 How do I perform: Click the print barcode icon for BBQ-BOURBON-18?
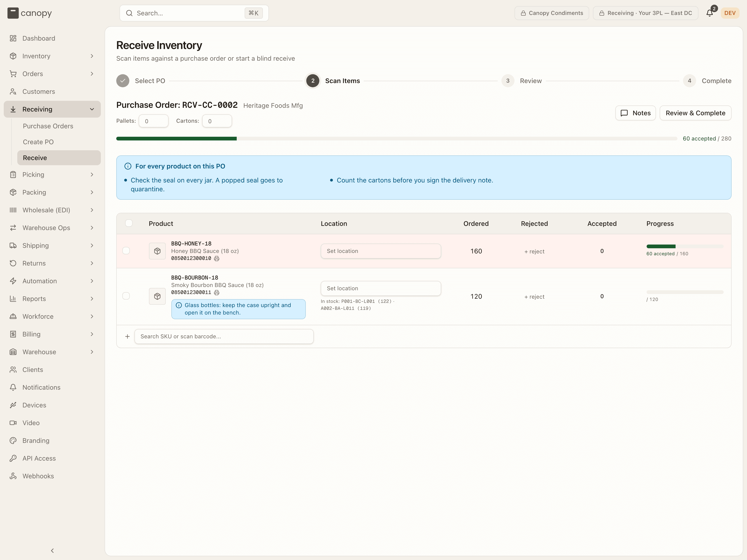click(217, 293)
